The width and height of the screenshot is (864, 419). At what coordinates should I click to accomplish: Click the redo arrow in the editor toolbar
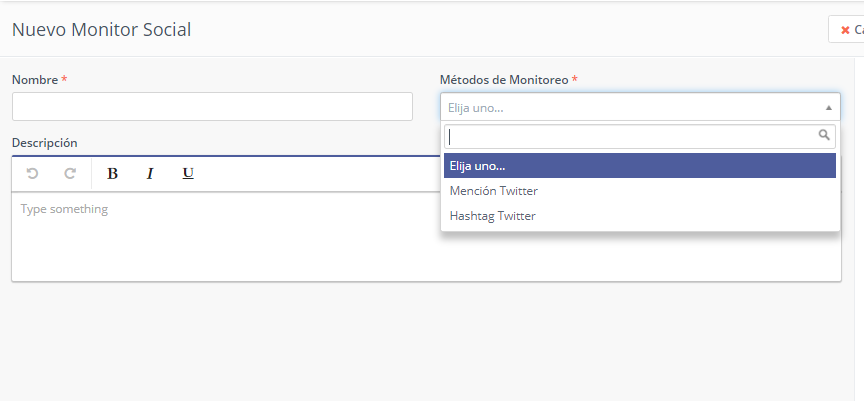70,174
